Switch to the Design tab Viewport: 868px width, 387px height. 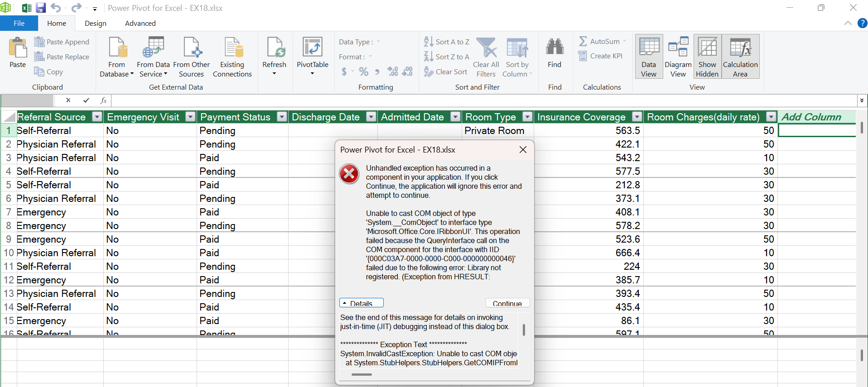pos(96,24)
